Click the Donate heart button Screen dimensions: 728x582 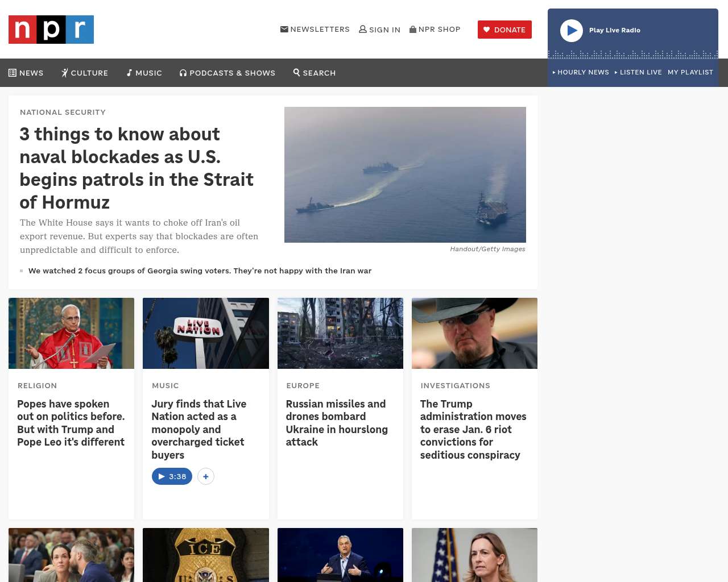click(x=504, y=30)
